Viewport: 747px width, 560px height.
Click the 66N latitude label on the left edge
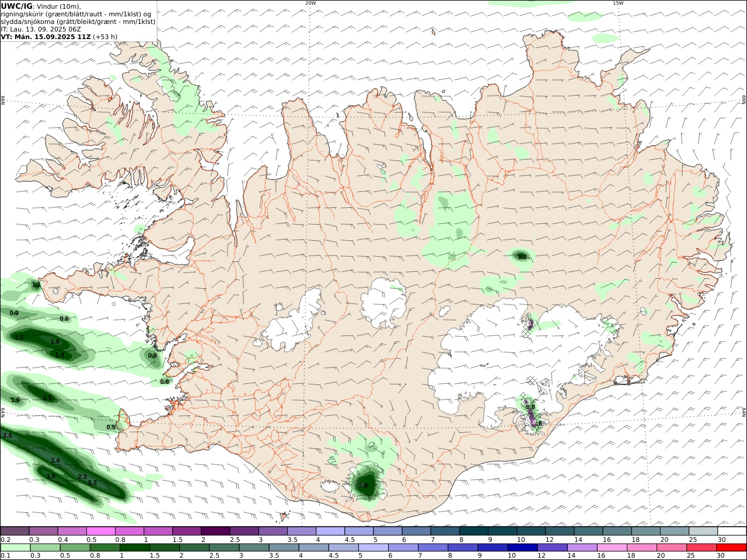[x=3, y=101]
